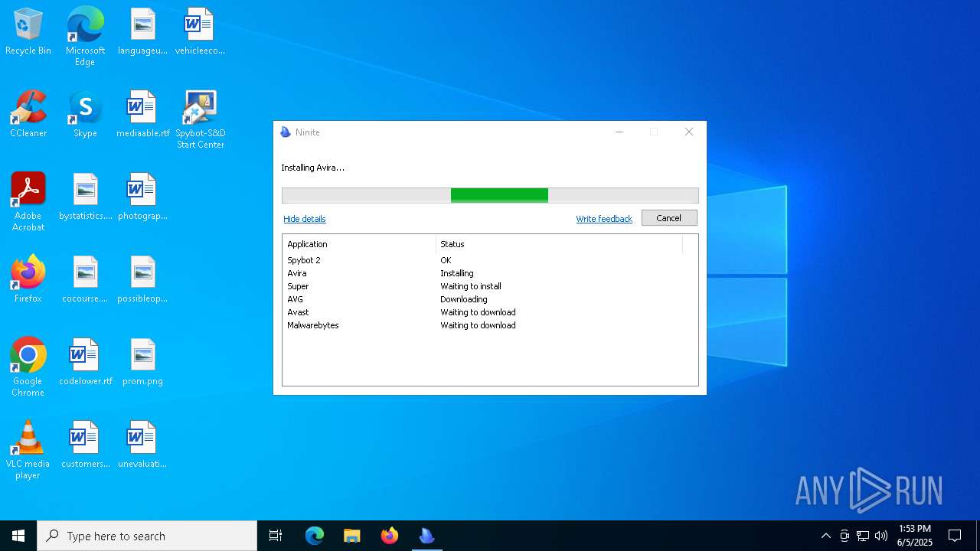The width and height of the screenshot is (980, 551).
Task: Open the VLC media player shortcut
Action: pyautogui.click(x=28, y=451)
